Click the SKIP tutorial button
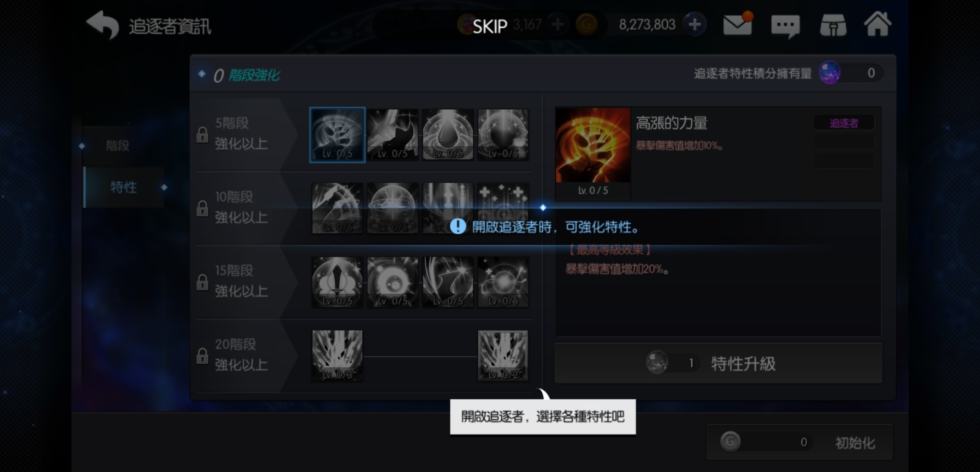This screenshot has height=472, width=980. (490, 27)
